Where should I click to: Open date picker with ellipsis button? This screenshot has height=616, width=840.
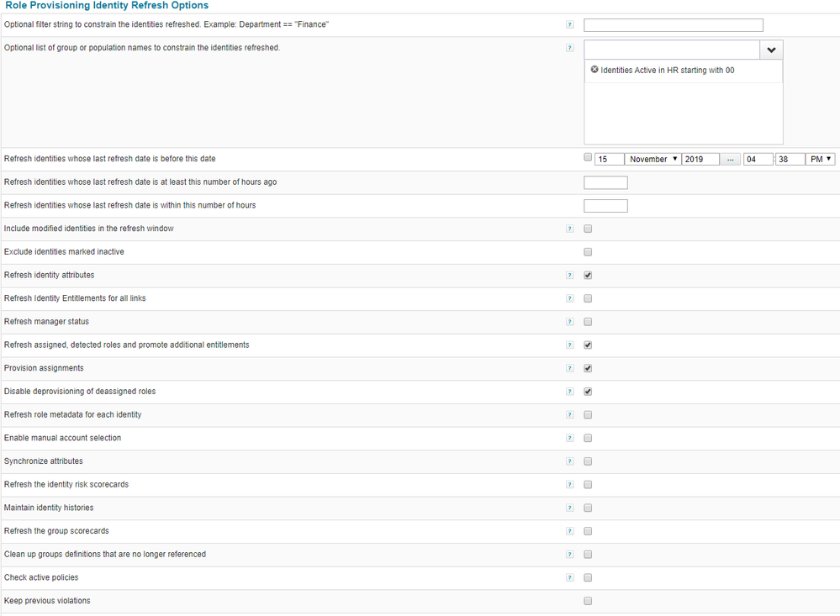(730, 159)
